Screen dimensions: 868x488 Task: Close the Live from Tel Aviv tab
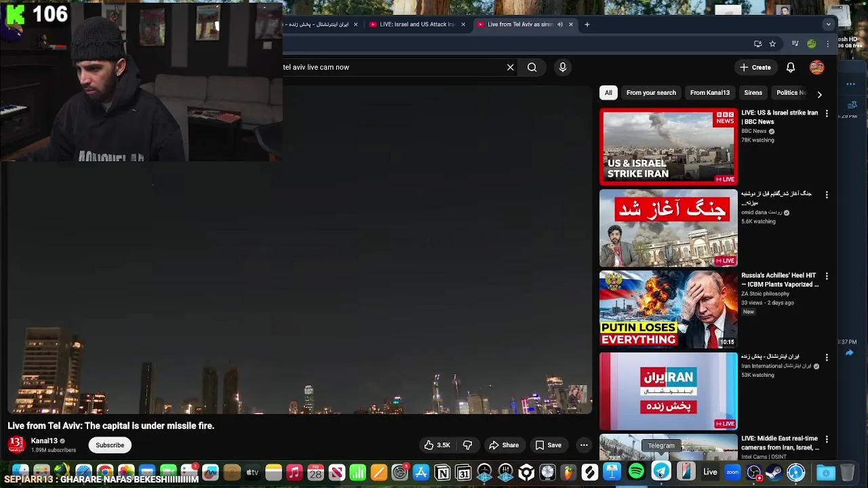point(571,24)
